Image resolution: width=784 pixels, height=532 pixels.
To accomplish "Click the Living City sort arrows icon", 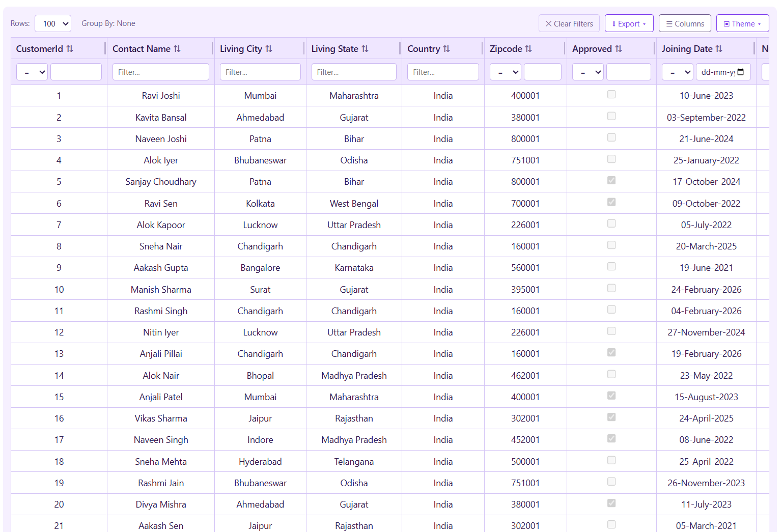I will (x=269, y=49).
